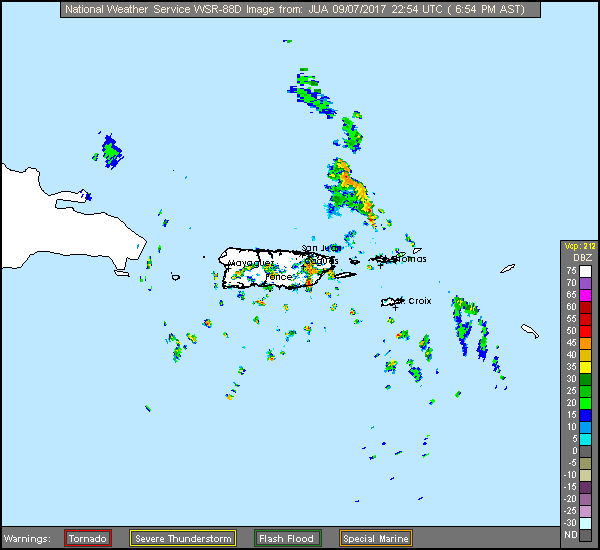
Task: Click the 0 dBZ gray color swatch
Action: point(585,451)
